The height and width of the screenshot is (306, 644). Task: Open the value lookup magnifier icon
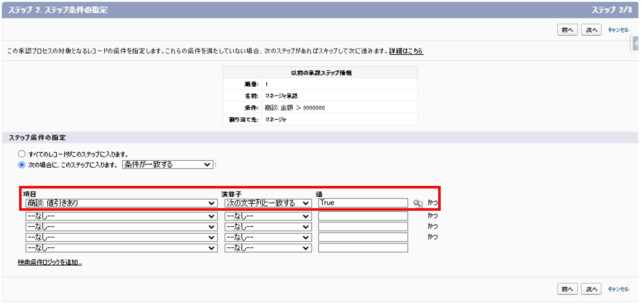[417, 203]
